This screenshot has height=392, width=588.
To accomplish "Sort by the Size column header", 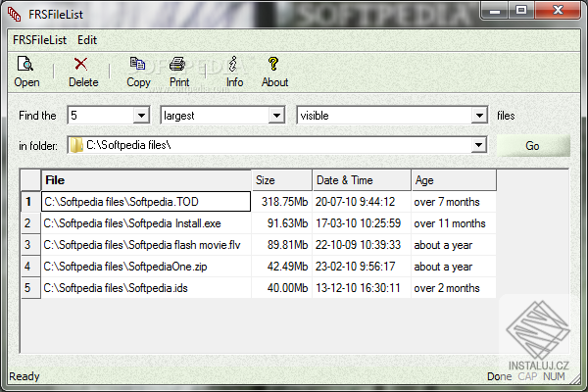I will tap(282, 180).
